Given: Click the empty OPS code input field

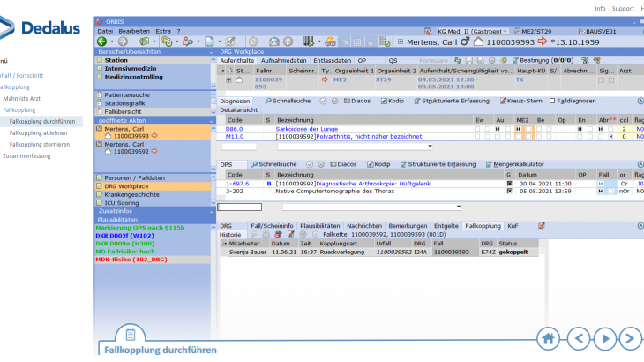Looking at the screenshot, I should (x=239, y=207).
